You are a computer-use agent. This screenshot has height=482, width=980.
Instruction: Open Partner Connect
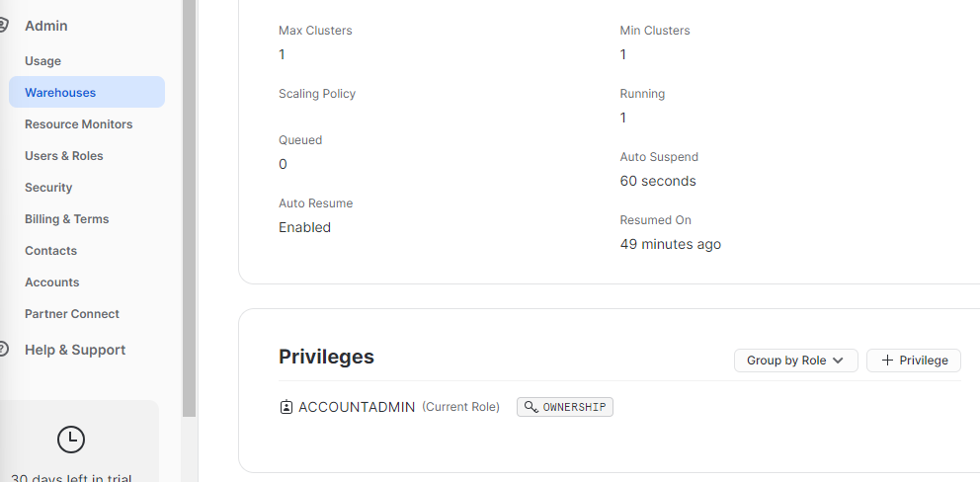(72, 313)
